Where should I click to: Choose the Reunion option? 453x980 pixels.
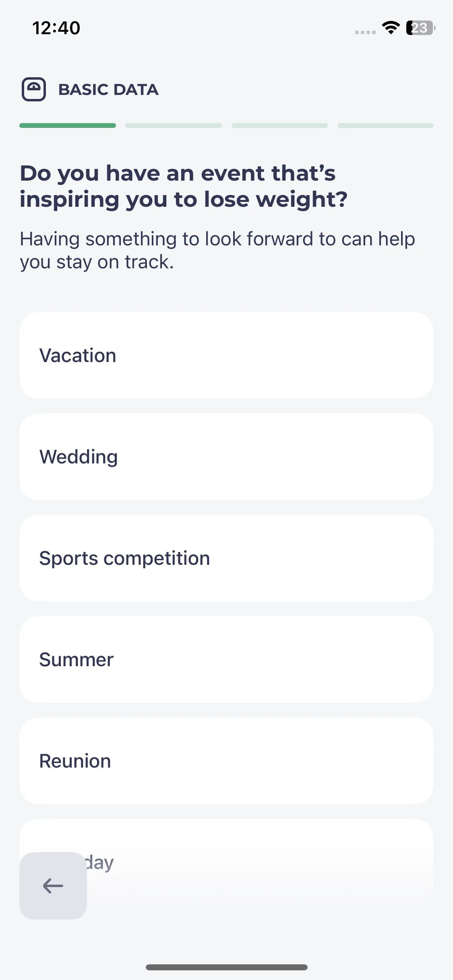pos(226,761)
